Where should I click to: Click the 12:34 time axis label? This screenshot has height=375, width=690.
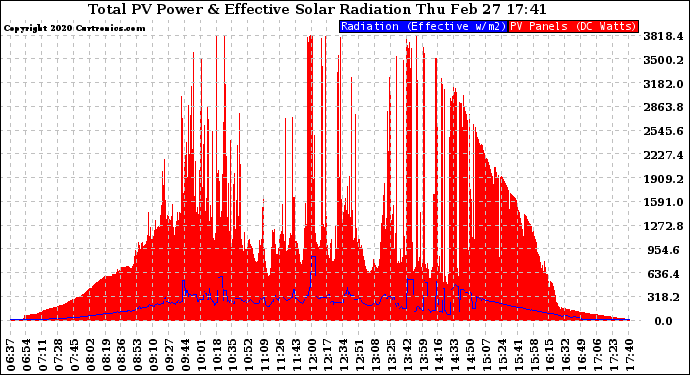pyautogui.click(x=344, y=355)
